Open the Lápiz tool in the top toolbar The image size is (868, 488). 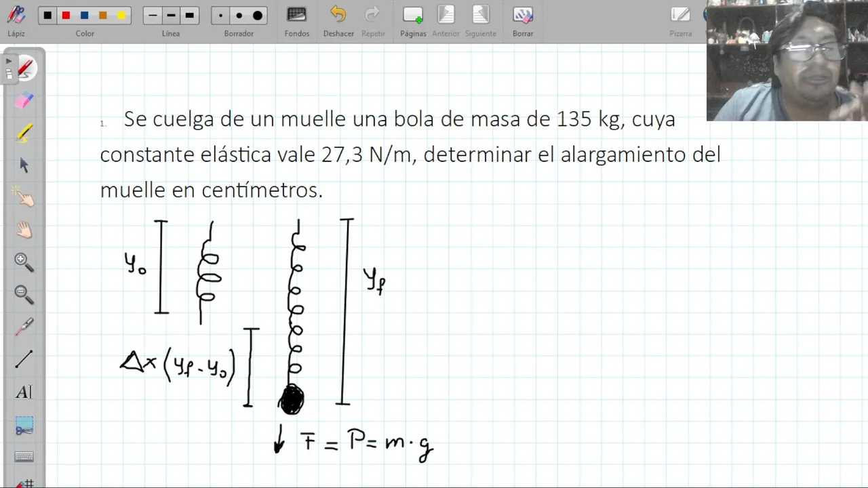(16, 21)
